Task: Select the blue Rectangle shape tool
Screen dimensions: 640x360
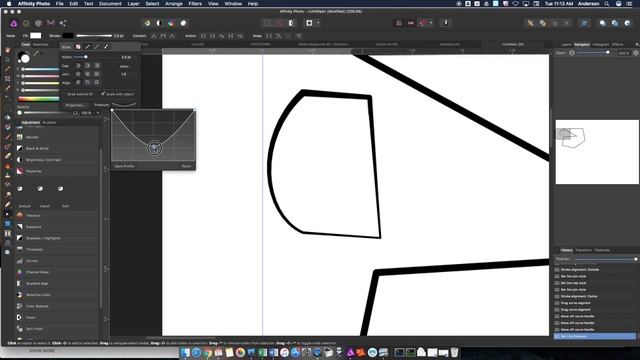Action: (7, 224)
